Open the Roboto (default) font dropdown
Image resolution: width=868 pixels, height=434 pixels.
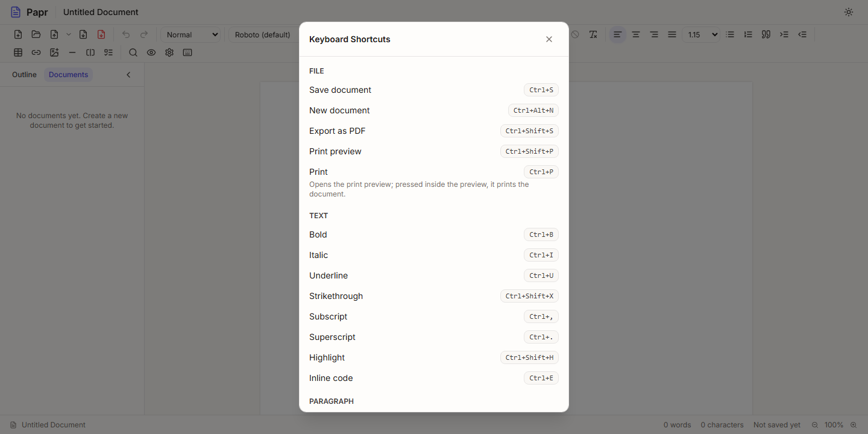[264, 34]
